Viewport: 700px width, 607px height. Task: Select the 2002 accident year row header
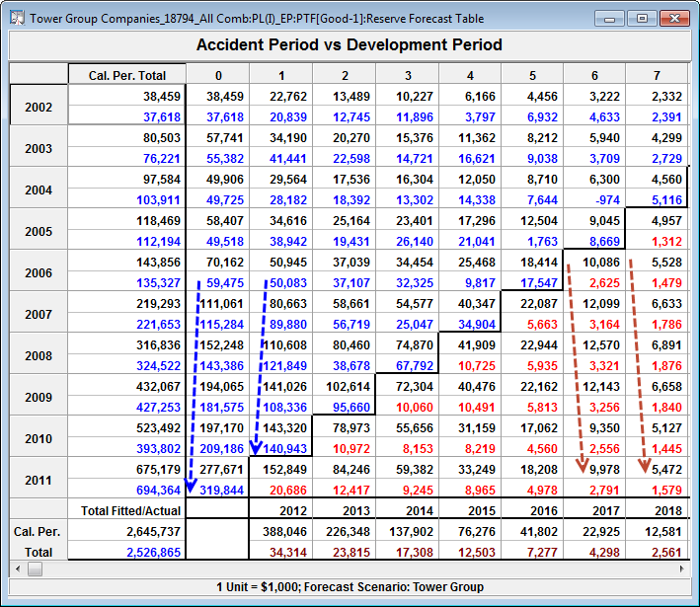pyautogui.click(x=39, y=105)
